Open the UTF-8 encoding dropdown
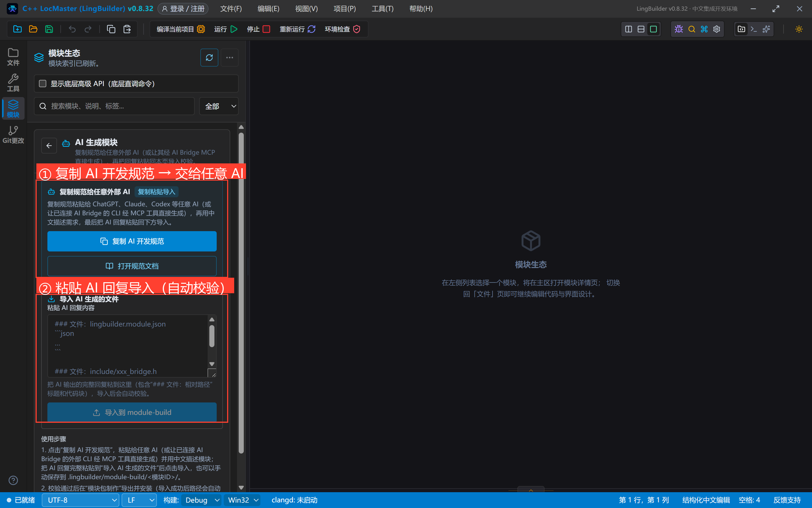812x508 pixels. 80,500
